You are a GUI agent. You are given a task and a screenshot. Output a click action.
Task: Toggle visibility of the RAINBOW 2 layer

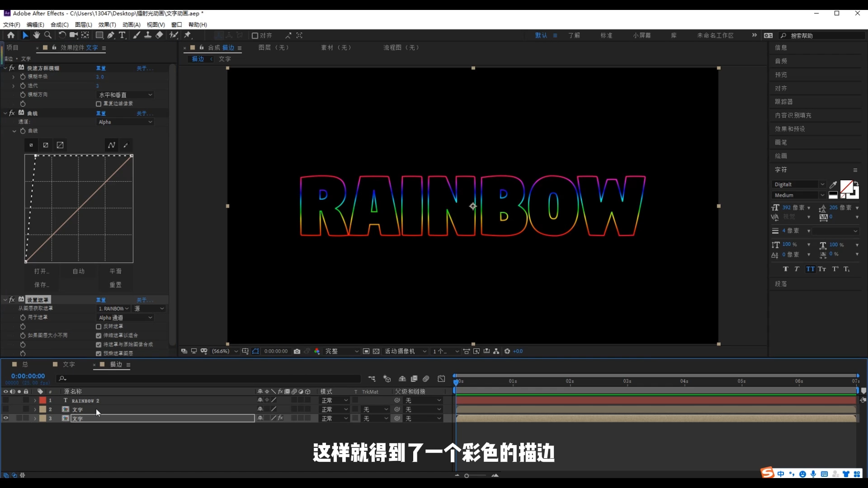click(x=5, y=400)
